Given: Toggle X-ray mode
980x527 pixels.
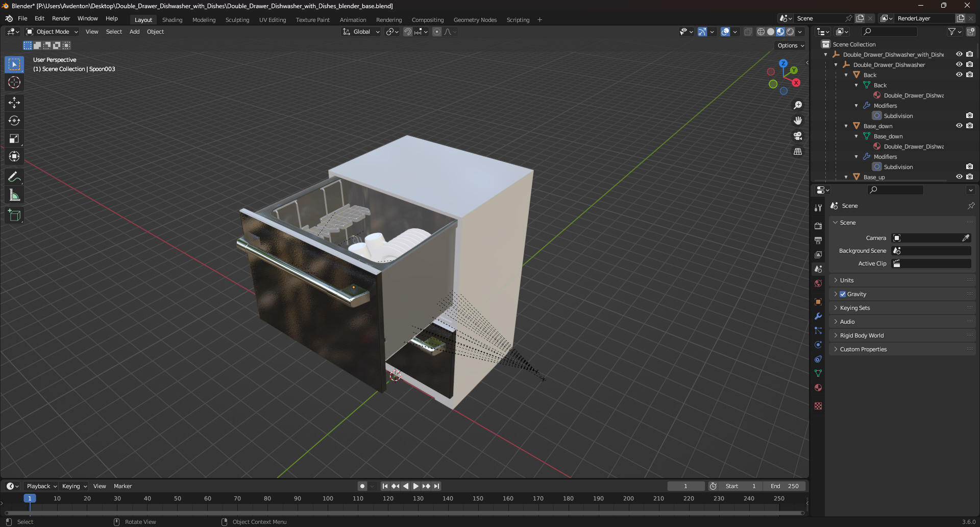Looking at the screenshot, I should (x=748, y=32).
